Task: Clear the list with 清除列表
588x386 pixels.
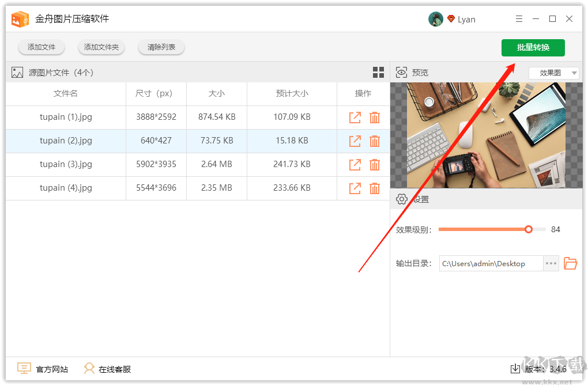Action: 161,47
